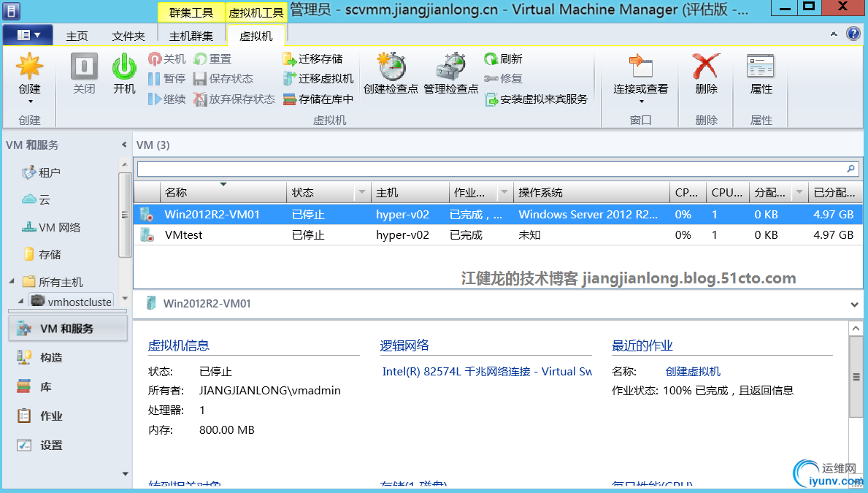Click 迁移存储 migrate storage

click(312, 58)
